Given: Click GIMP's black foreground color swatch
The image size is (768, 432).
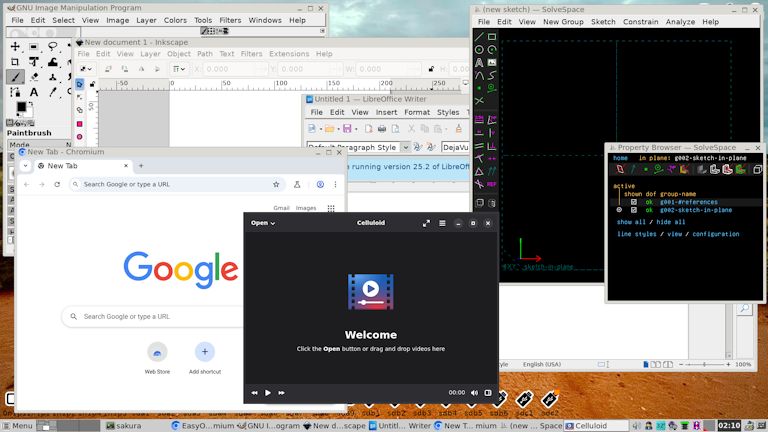Looking at the screenshot, I should (x=21, y=106).
